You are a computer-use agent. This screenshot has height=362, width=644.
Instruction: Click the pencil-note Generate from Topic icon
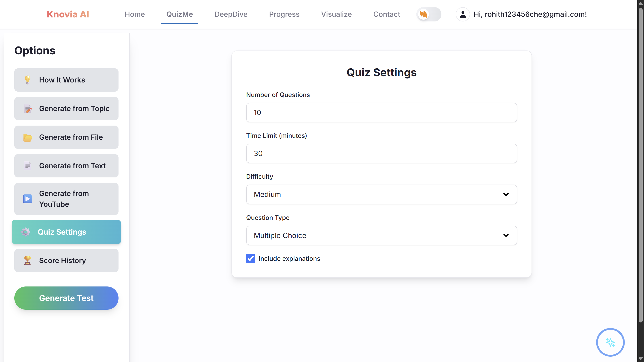(x=28, y=109)
